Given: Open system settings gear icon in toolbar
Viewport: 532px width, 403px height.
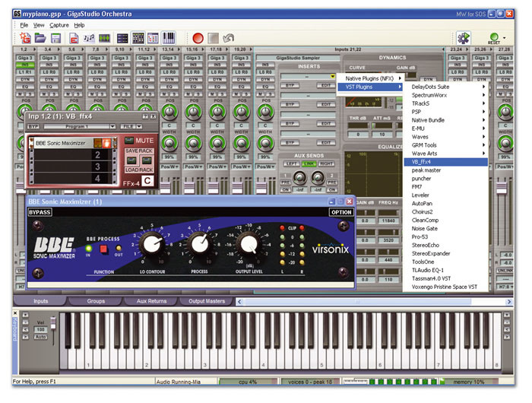Looking at the screenshot, I should 463,38.
